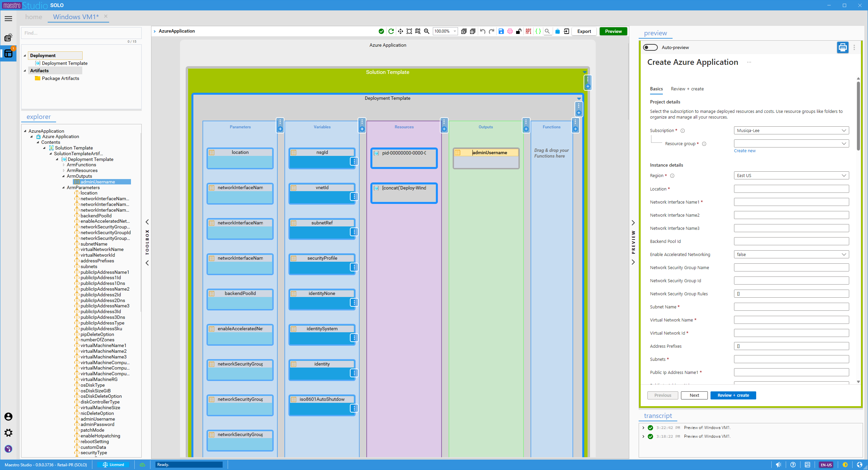The image size is (868, 470).
Task: Click the Subnet Name input field
Action: [x=791, y=307]
